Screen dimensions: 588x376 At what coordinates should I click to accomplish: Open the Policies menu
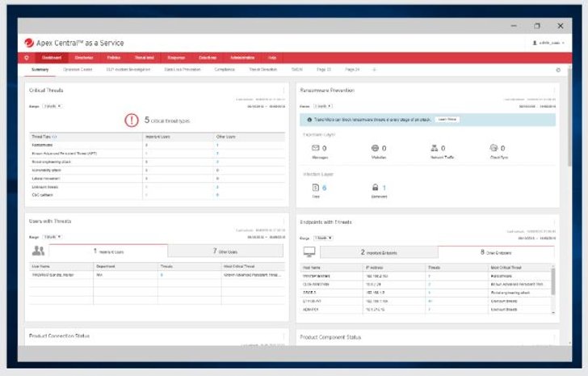114,58
